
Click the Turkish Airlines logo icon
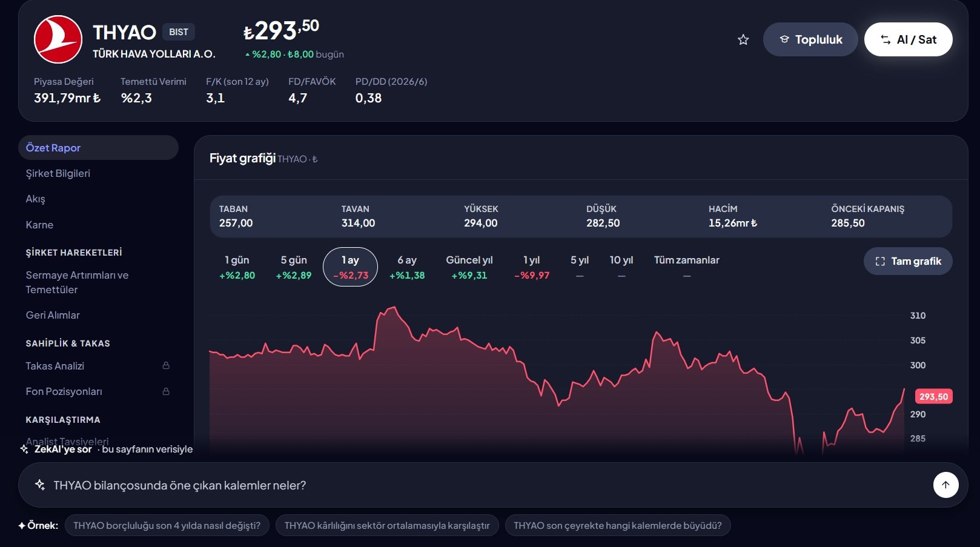(58, 39)
